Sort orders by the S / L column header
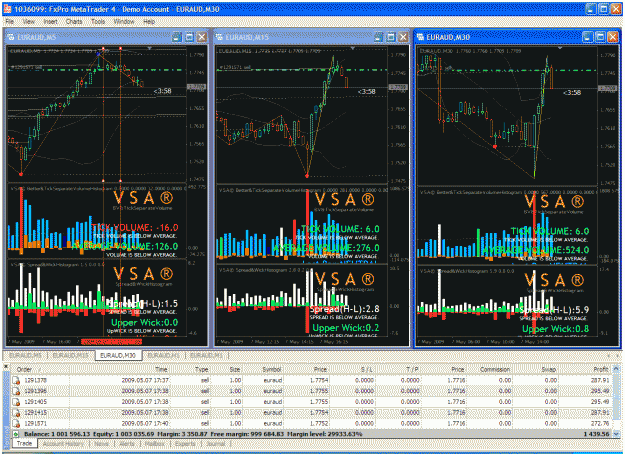This screenshot has width=625, height=454. pos(352,369)
